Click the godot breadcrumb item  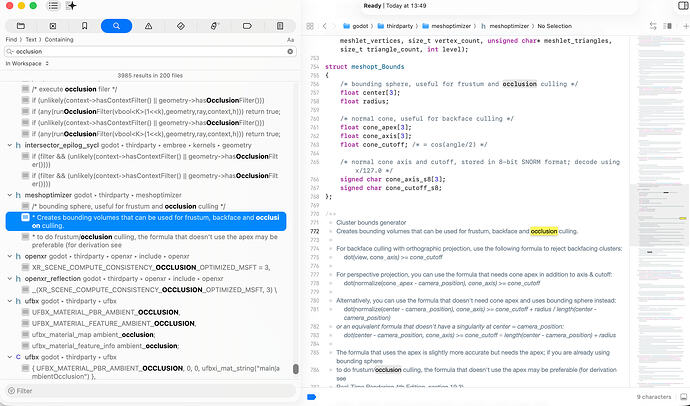point(356,26)
